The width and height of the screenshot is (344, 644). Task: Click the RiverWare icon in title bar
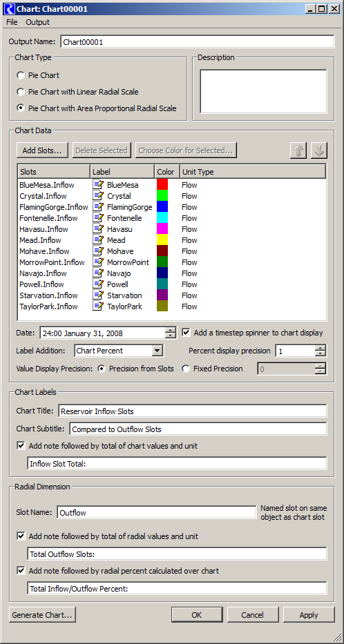pyautogui.click(x=11, y=8)
